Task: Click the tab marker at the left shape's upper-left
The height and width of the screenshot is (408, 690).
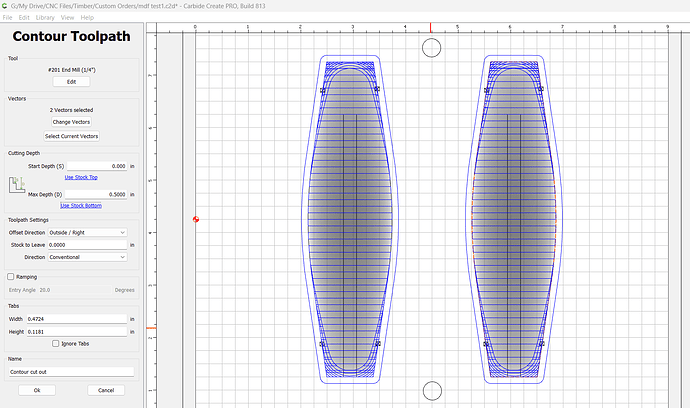Action: (323, 90)
